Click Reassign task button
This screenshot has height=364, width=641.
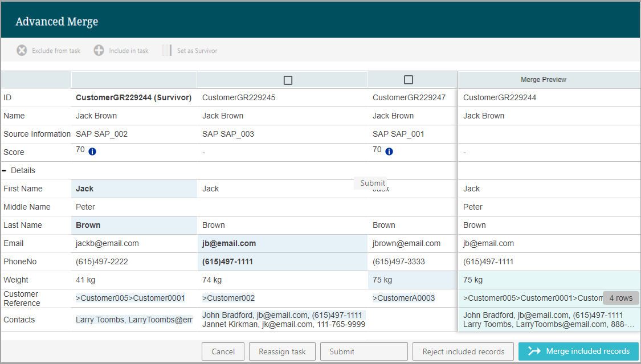(283, 351)
